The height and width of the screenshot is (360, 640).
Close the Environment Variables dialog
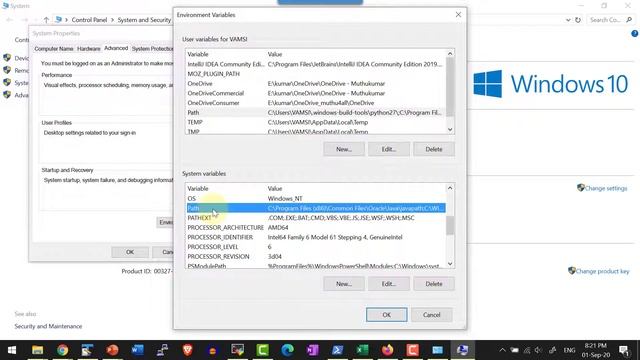(x=458, y=15)
